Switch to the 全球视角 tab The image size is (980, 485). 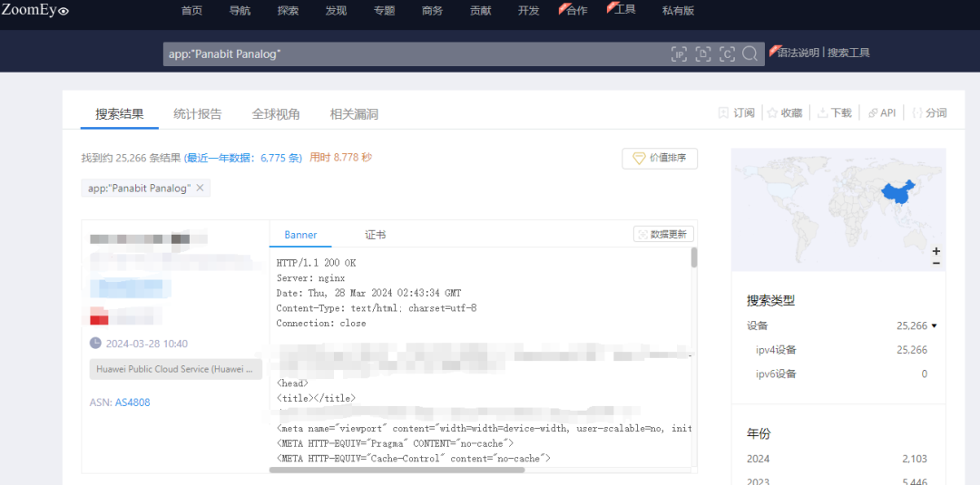(276, 114)
